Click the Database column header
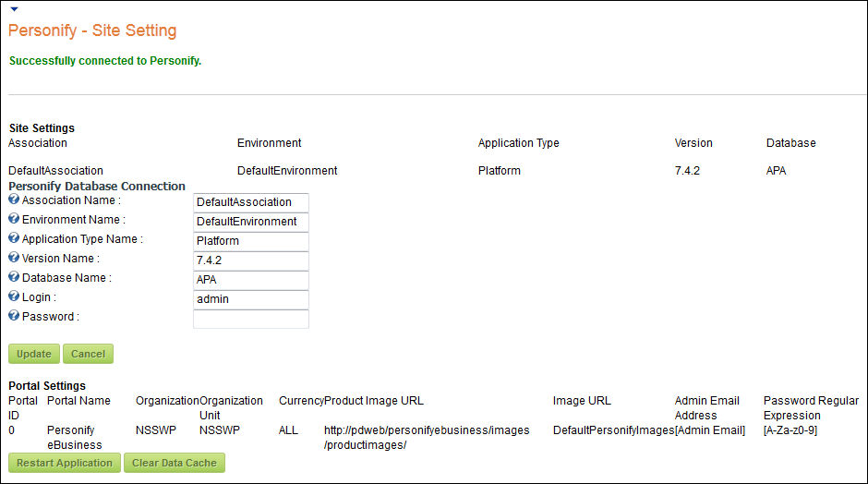868x484 pixels. (791, 143)
